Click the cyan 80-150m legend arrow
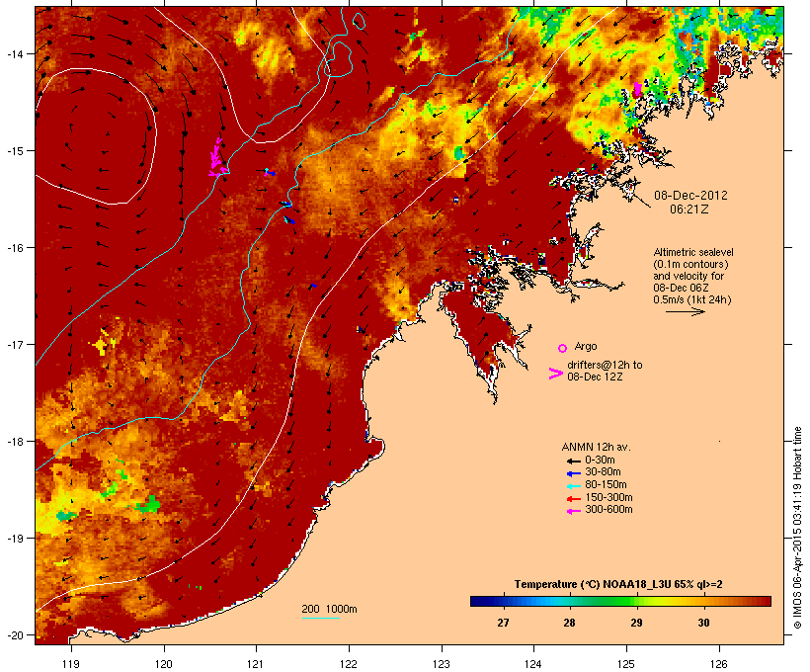The width and height of the screenshot is (810, 672). pos(573,486)
